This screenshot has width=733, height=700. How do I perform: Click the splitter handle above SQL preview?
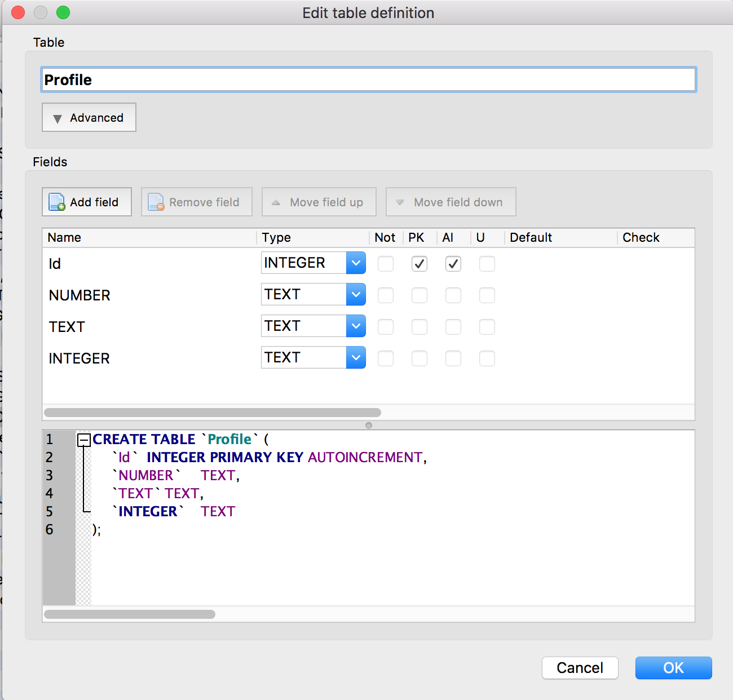[x=369, y=426]
